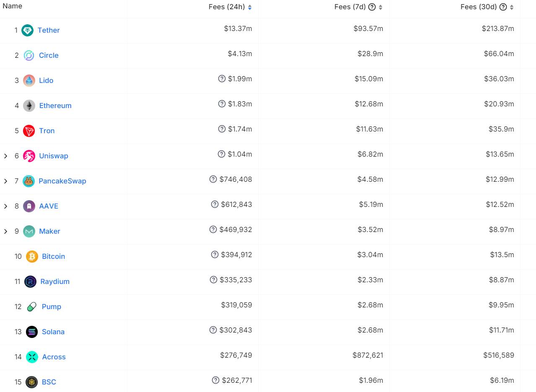This screenshot has height=392, width=536.
Task: Click the Lido droplet logo icon
Action: 29,80
